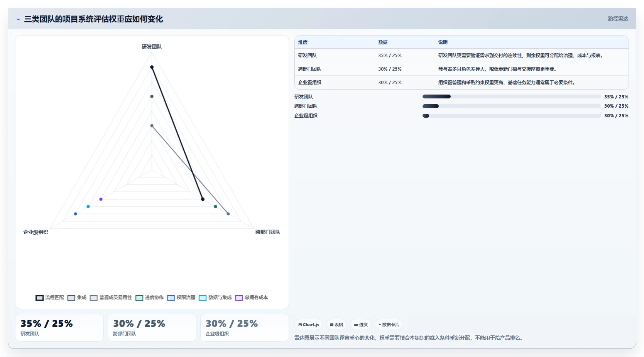Click the blue data point near 企业级组织

pyautogui.click(x=75, y=214)
